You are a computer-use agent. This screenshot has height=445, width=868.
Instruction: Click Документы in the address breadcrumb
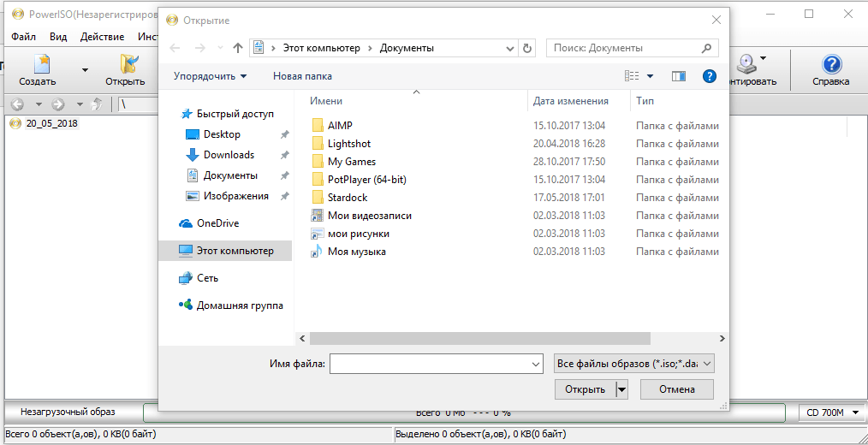pyautogui.click(x=407, y=48)
